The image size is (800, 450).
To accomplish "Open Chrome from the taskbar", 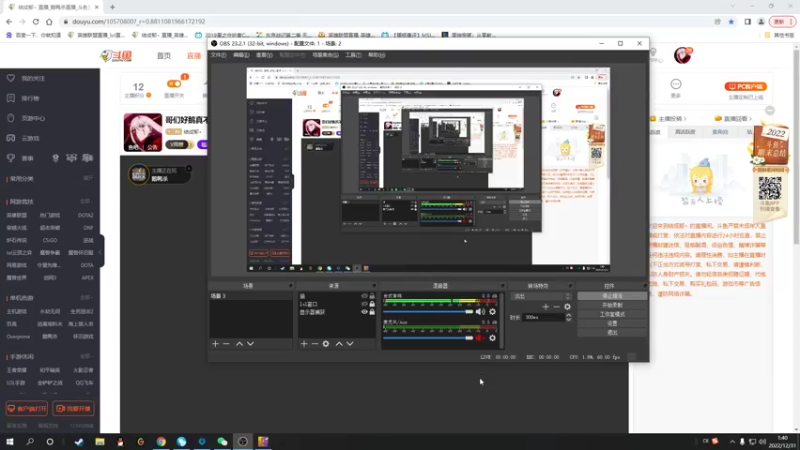I will tap(161, 442).
